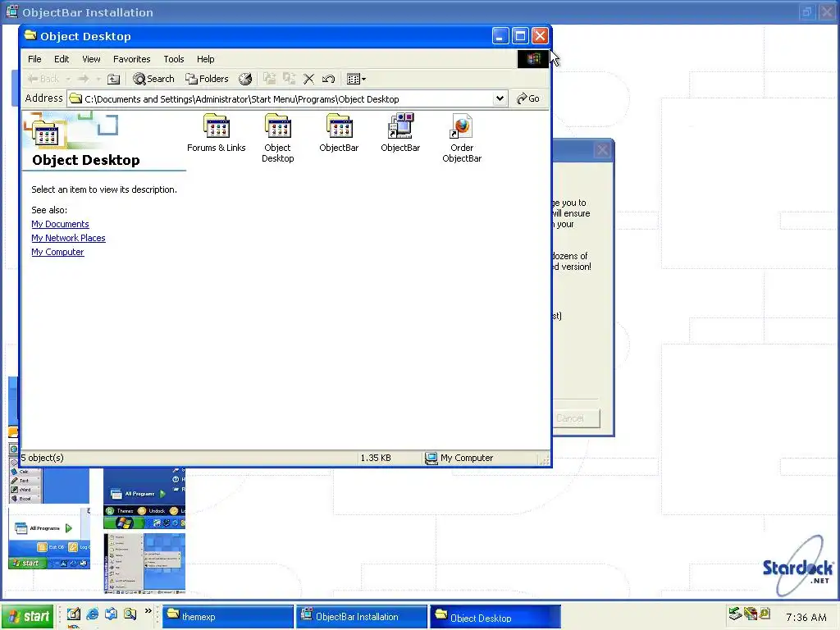Viewport: 840px width, 630px height.
Task: Close the ObjectBar Installation inner dialog
Action: (x=602, y=150)
